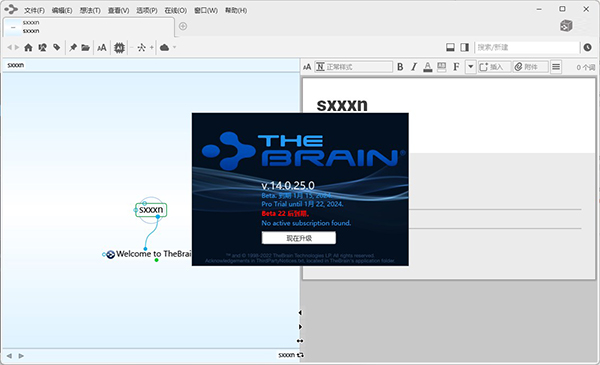This screenshot has width=600, height=365.
Task: Click the sxxxn thought parent gate circle
Action: tap(145, 203)
